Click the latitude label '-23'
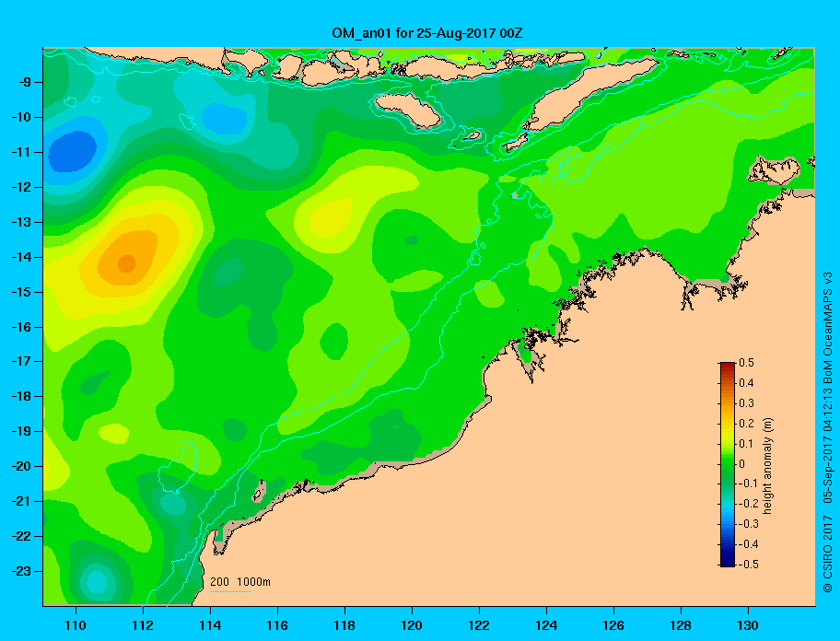This screenshot has height=641, width=840. (x=20, y=571)
